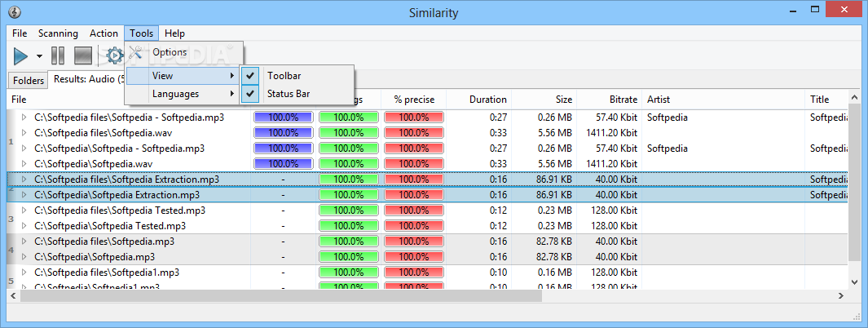Expand row Softpedia files\Softpedia.mp3
Image resolution: width=868 pixels, height=328 pixels.
tap(24, 242)
